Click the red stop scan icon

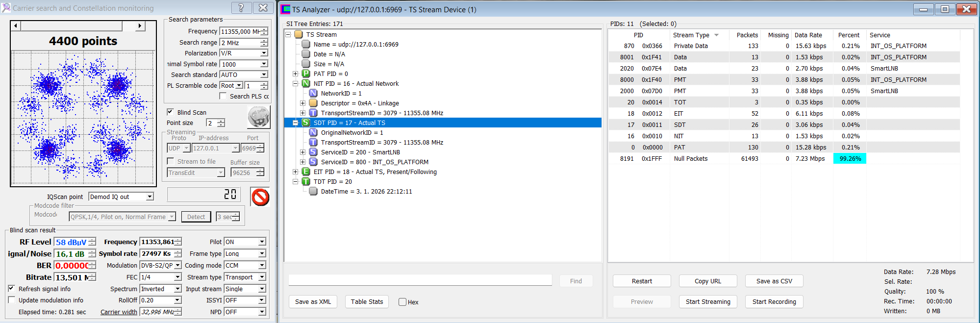[x=260, y=197]
